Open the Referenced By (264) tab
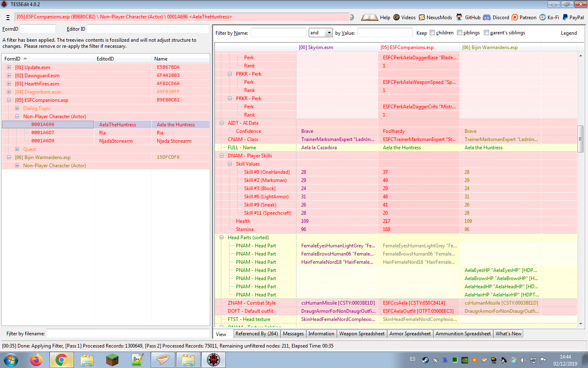Viewport: 588px width, 368px height. pos(257,334)
